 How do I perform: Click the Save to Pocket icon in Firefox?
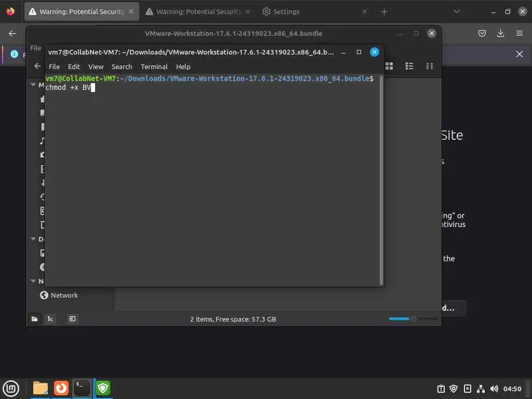point(482,33)
